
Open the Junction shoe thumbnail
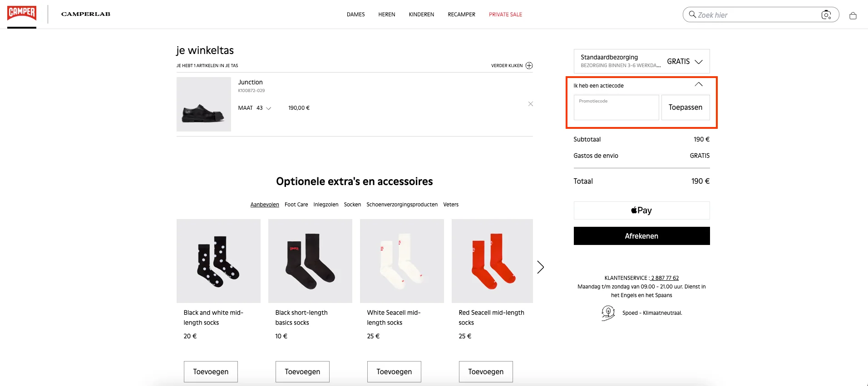click(203, 104)
